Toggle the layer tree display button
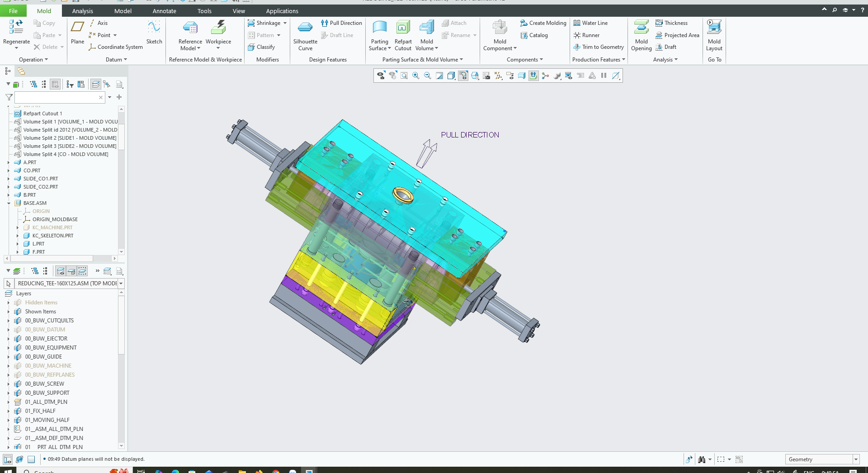Viewport: 868px width, 473px height. click(x=96, y=85)
